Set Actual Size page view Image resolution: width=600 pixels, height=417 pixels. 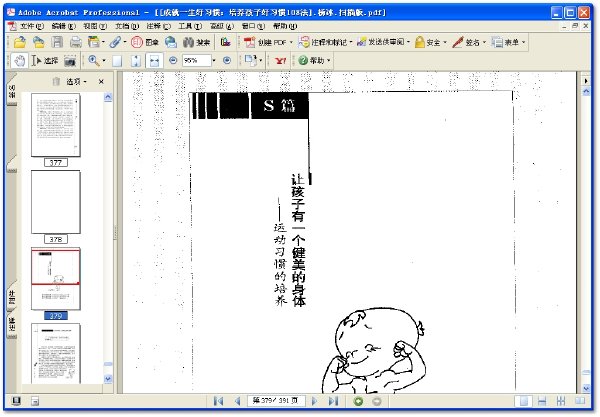click(x=117, y=61)
